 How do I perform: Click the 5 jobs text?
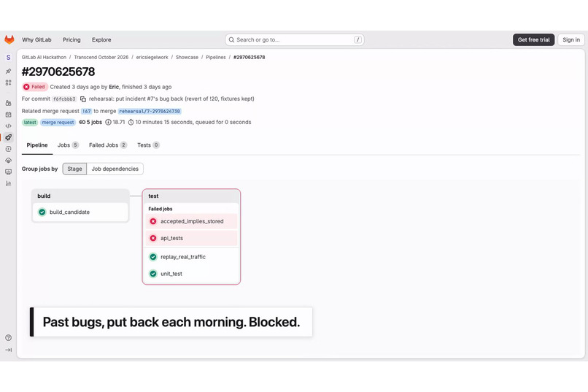pos(95,123)
